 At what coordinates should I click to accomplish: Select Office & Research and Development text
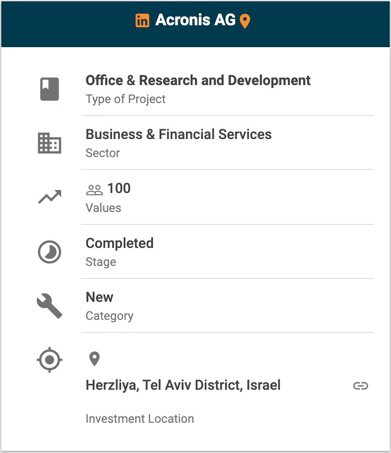click(x=198, y=80)
